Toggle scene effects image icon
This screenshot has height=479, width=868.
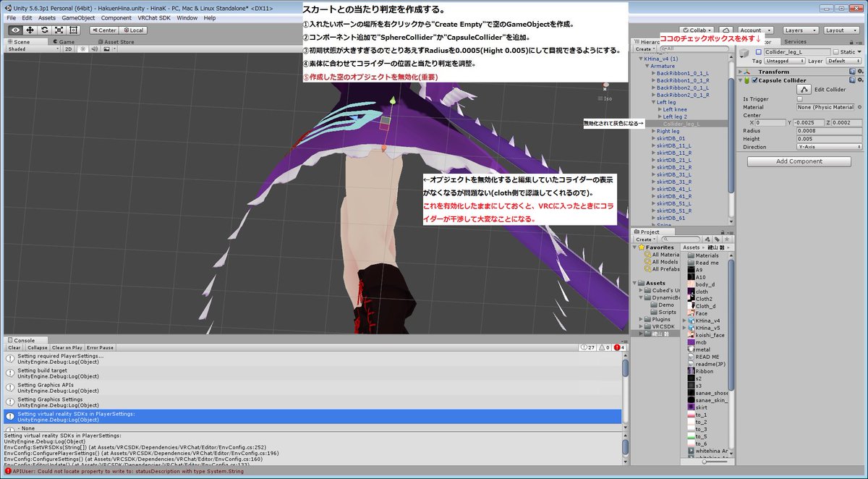106,49
